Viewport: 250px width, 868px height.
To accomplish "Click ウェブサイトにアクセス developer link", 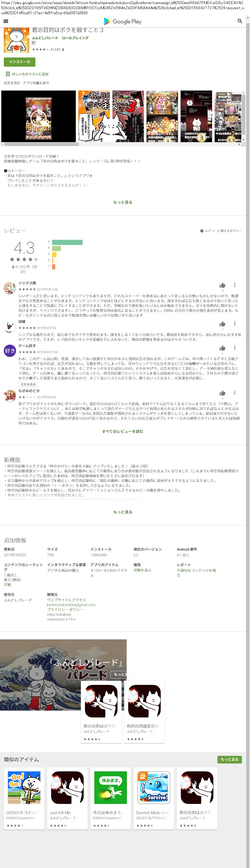I will 66,600.
